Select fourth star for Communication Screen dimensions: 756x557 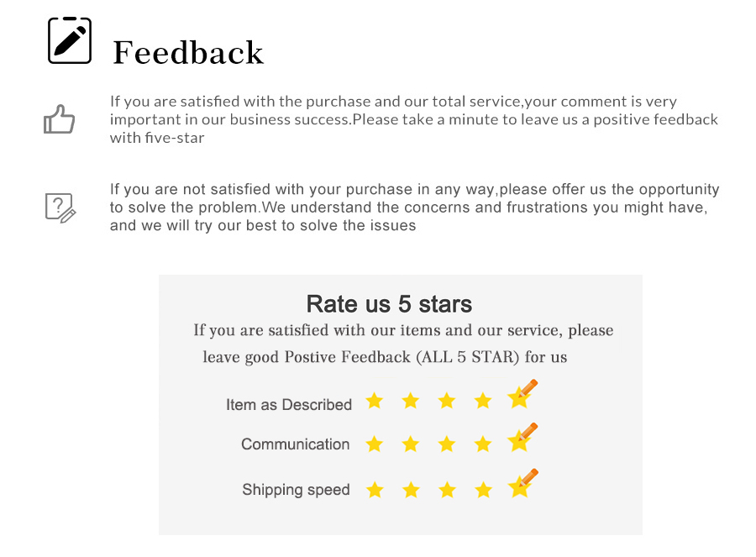[x=483, y=444]
